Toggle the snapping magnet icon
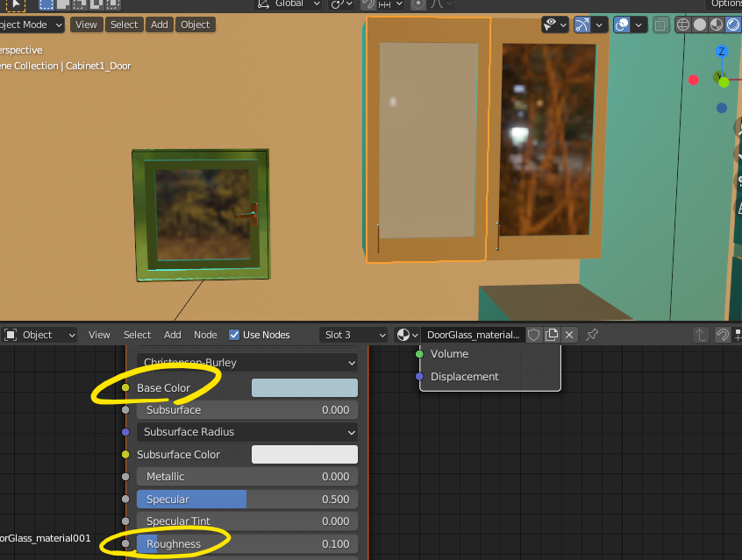Image resolution: width=742 pixels, height=560 pixels. pos(367,4)
